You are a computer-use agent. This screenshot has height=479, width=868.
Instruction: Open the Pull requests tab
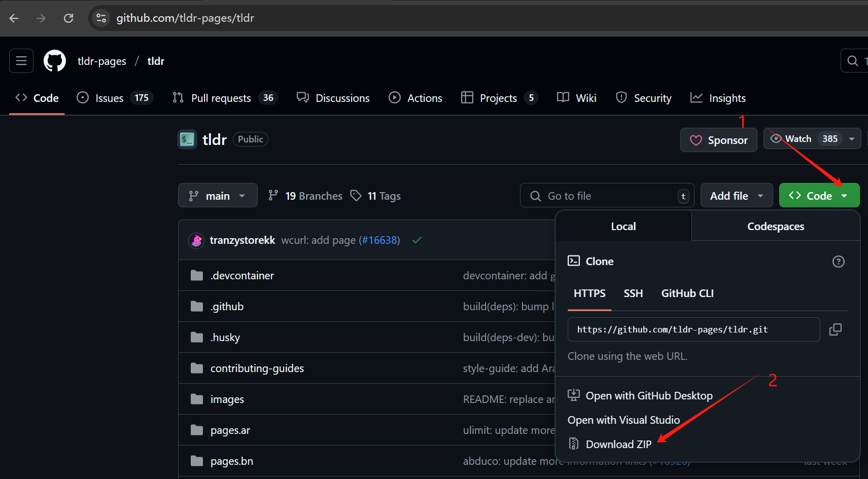click(225, 98)
